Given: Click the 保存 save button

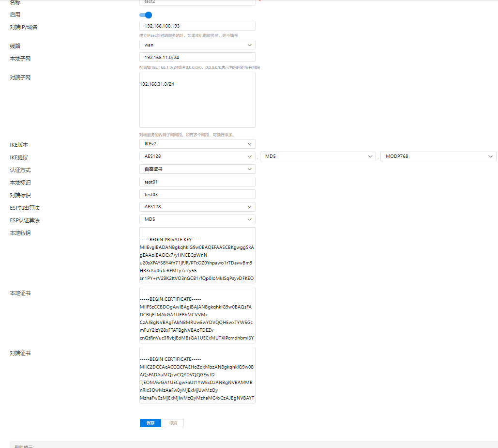Looking at the screenshot, I should tap(151, 423).
